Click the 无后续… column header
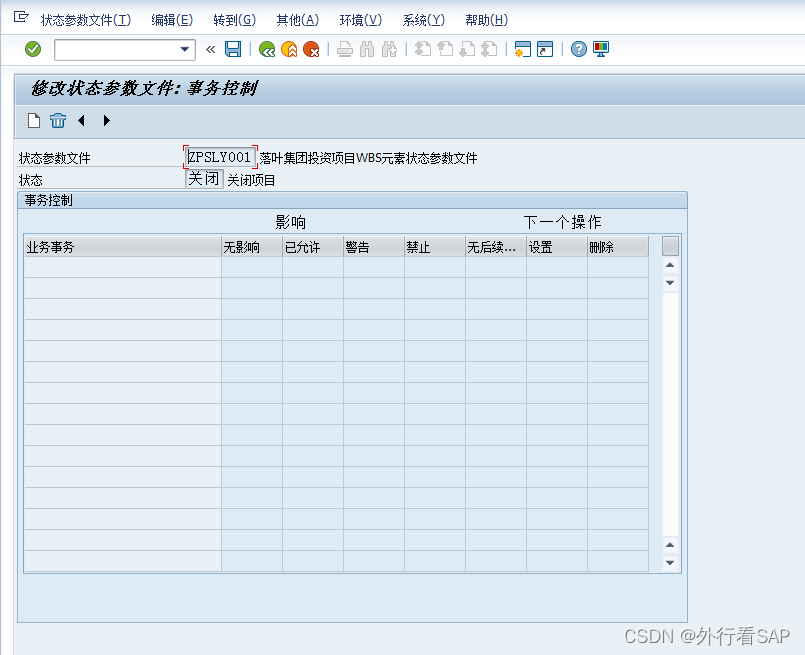The width and height of the screenshot is (805, 655). pos(496,247)
